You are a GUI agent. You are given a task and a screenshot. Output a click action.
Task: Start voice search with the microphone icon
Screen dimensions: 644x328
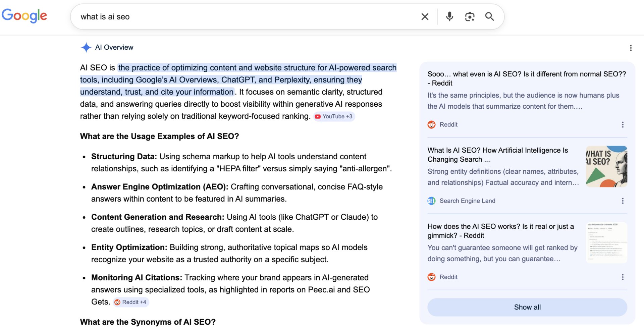(449, 16)
